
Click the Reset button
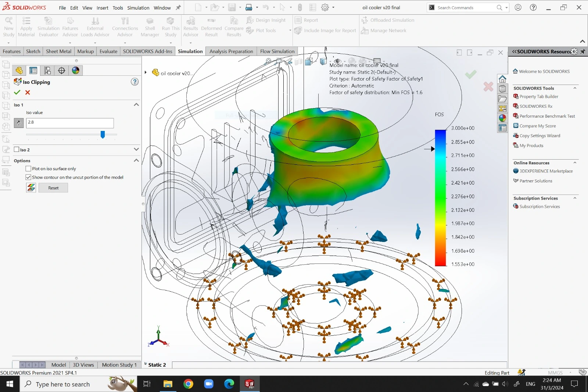[x=53, y=188]
